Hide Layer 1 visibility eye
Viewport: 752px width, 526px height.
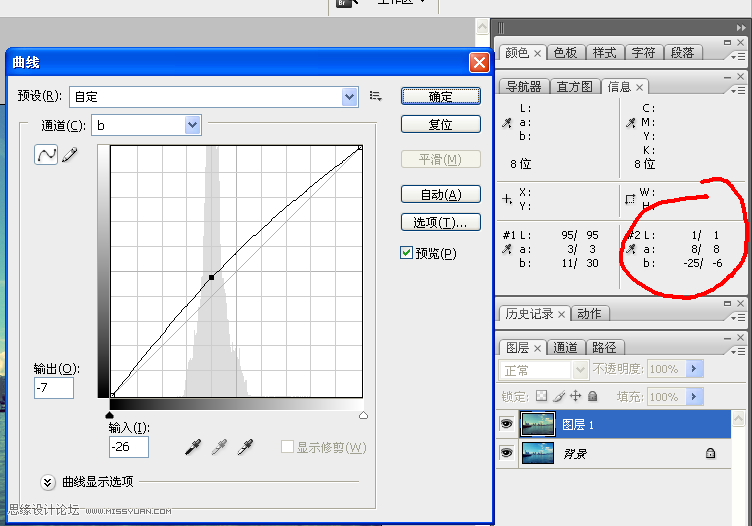click(x=506, y=424)
